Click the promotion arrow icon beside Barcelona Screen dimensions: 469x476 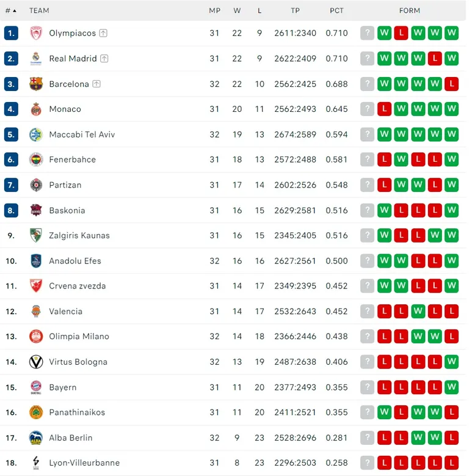point(96,84)
